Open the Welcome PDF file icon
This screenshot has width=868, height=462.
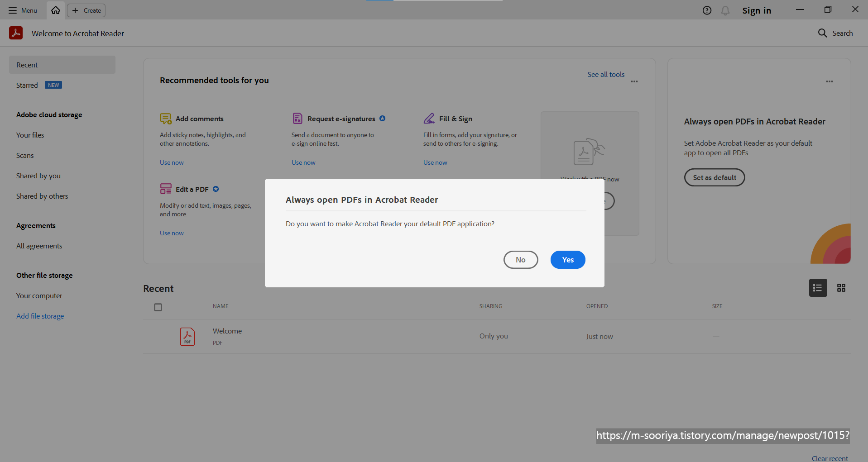click(187, 337)
